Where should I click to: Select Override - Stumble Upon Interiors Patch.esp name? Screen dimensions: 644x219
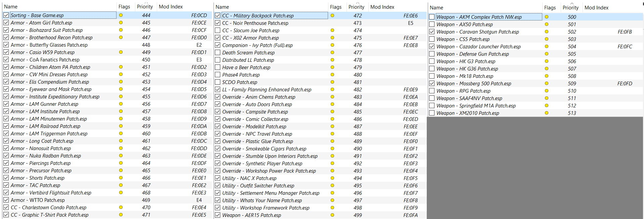(270, 156)
